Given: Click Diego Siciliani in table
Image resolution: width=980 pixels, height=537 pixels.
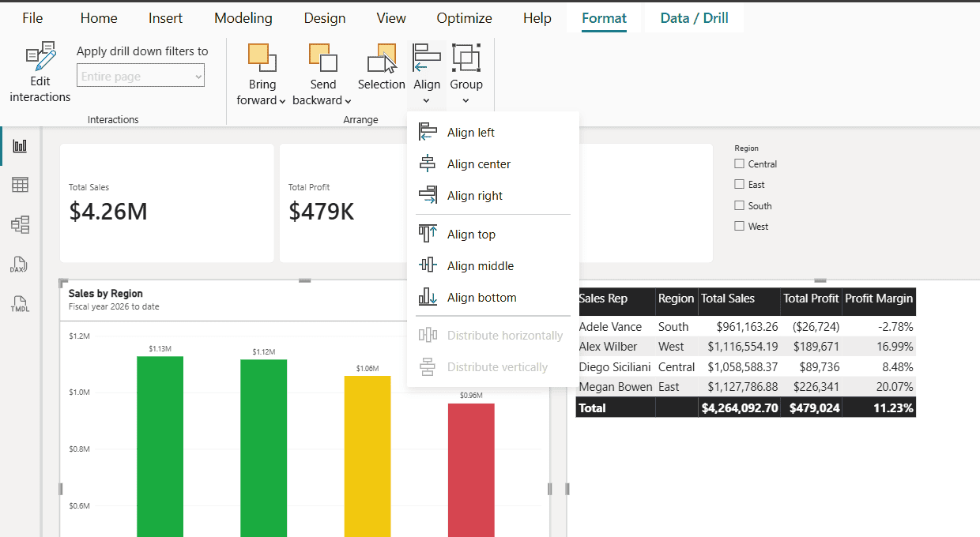Looking at the screenshot, I should (616, 366).
